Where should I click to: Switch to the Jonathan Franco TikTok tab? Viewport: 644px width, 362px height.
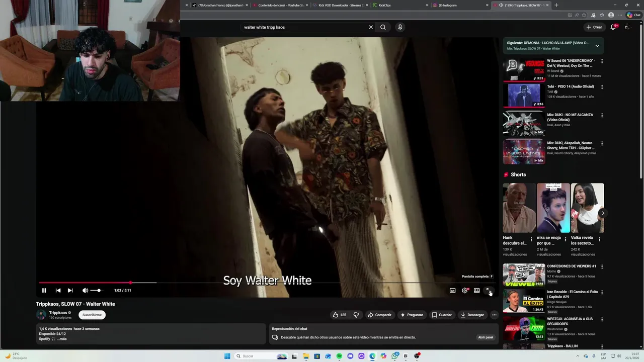click(x=220, y=5)
